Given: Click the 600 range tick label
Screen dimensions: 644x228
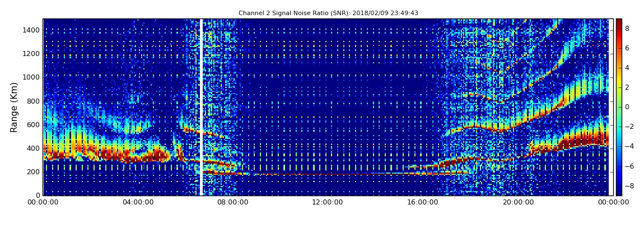Looking at the screenshot, I should pyautogui.click(x=34, y=124).
